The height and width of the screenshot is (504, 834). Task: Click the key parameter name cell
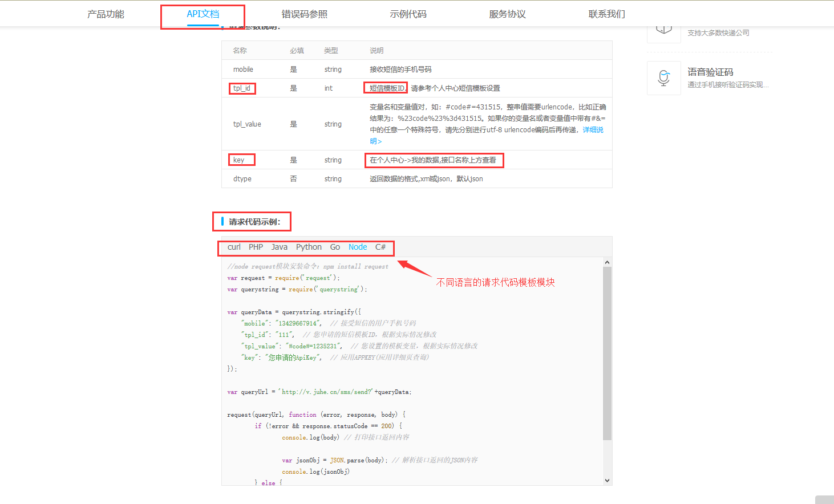coord(238,160)
